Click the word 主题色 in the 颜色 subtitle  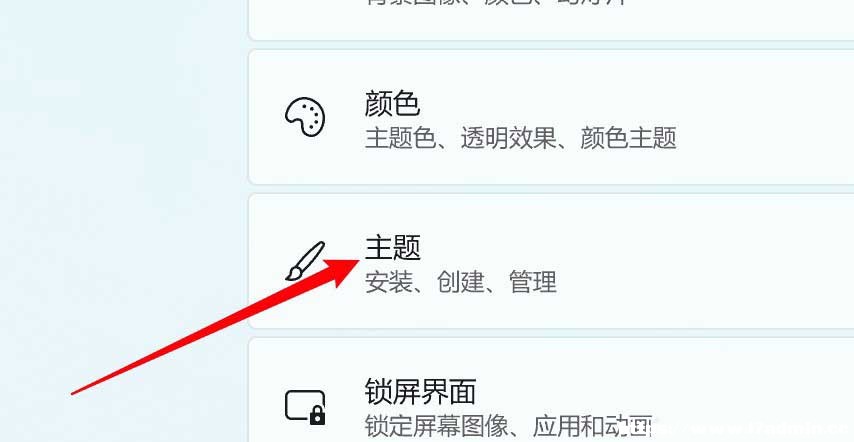point(400,138)
